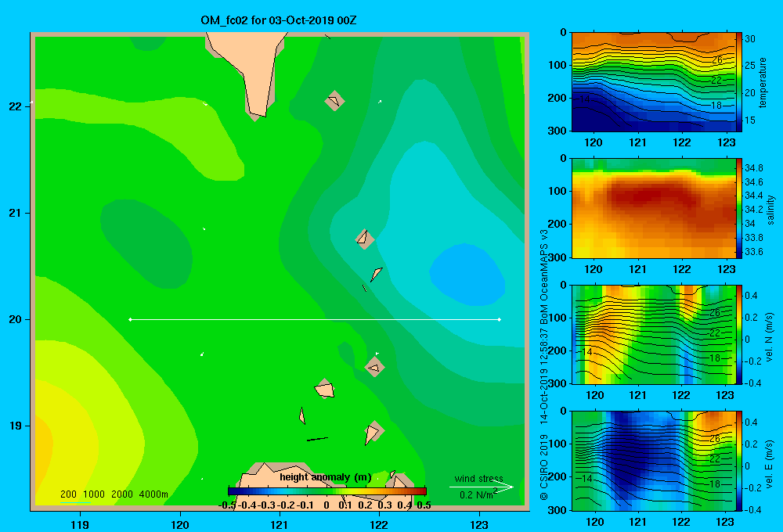Click the rotated 'temperature' axis label
The image size is (783, 532).
pos(763,82)
